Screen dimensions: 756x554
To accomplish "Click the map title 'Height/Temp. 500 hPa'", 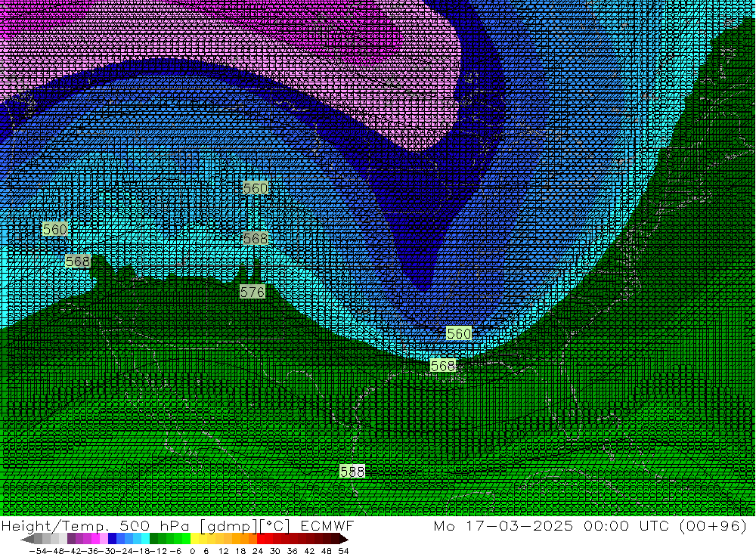I will point(95,525).
